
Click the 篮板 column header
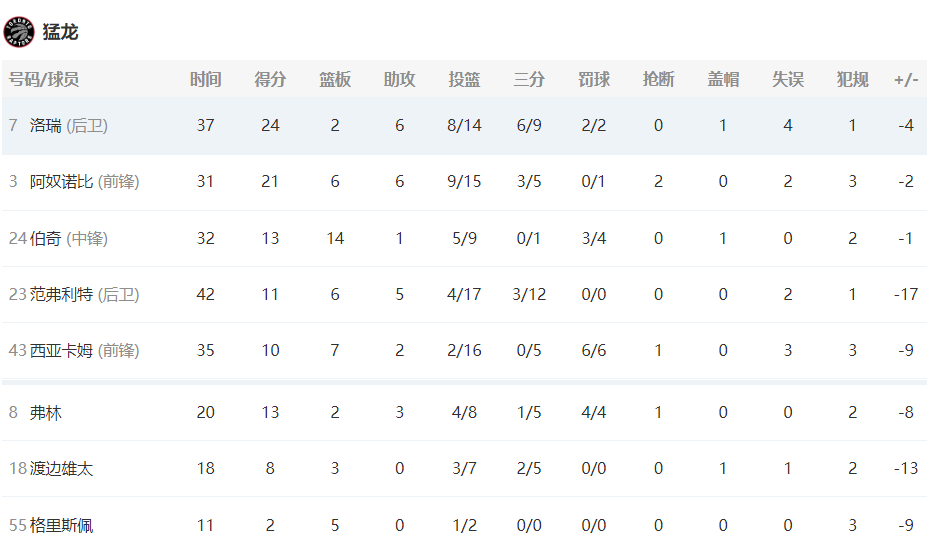(x=335, y=79)
